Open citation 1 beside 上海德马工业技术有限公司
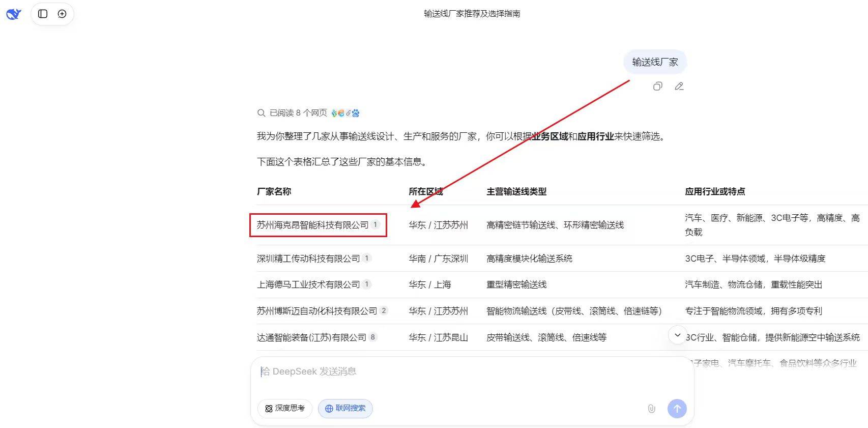Viewport: 868px width, 428px height. (x=366, y=284)
